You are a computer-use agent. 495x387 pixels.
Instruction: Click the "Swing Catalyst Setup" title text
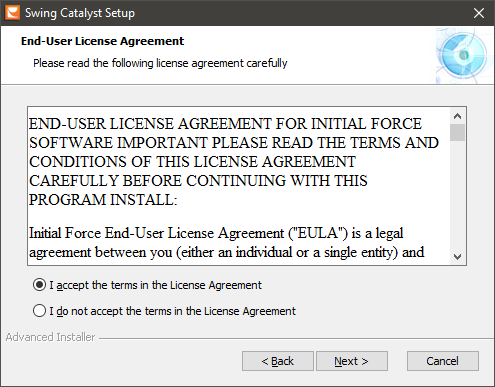click(x=80, y=13)
